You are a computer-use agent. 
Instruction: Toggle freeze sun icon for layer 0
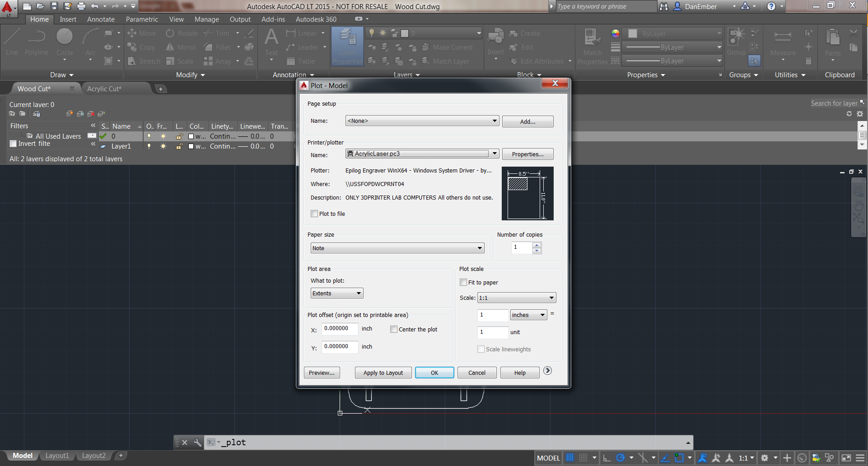(163, 136)
